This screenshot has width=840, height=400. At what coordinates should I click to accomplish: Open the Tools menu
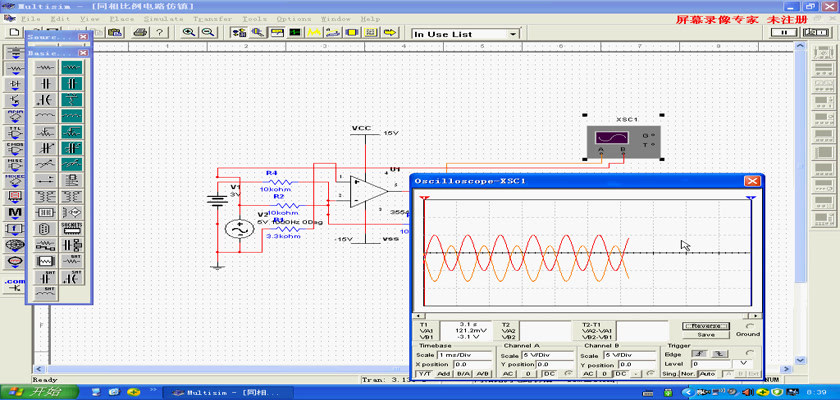pyautogui.click(x=254, y=19)
